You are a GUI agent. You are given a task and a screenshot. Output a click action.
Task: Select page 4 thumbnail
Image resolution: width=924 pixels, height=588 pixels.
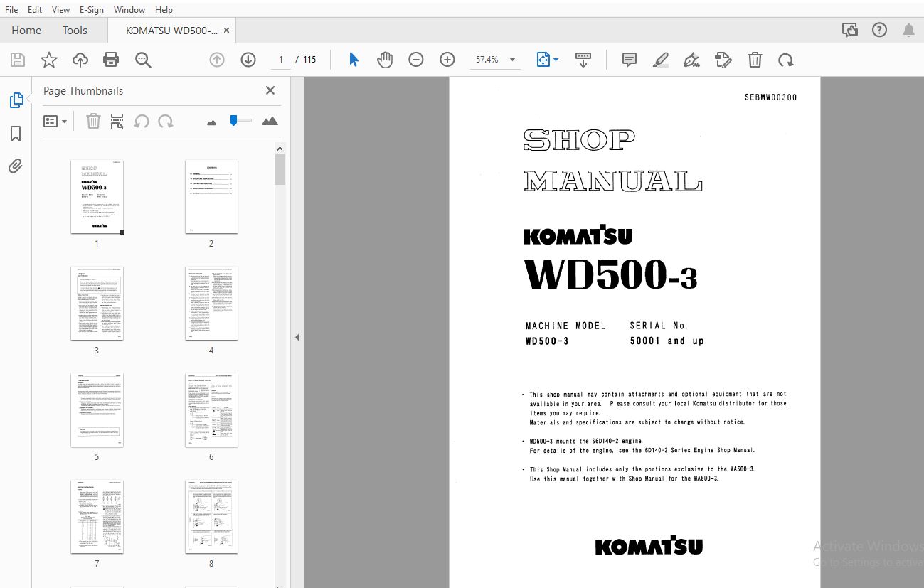click(x=211, y=304)
